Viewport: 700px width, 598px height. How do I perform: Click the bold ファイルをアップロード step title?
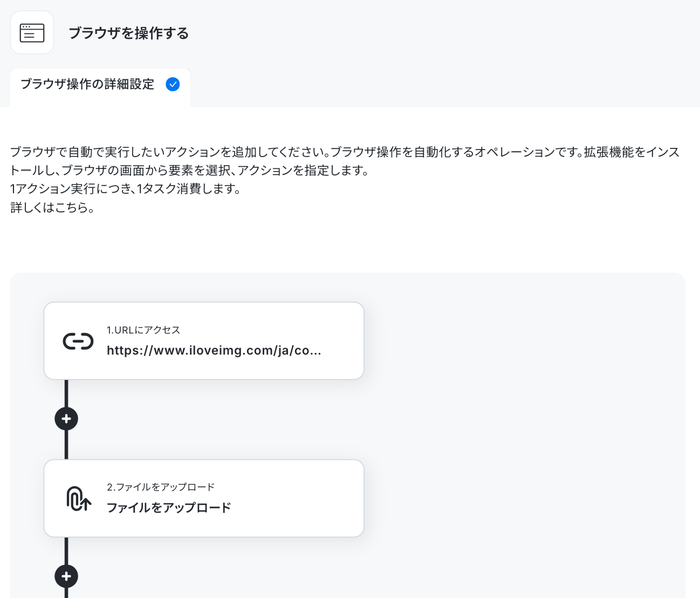(x=169, y=507)
